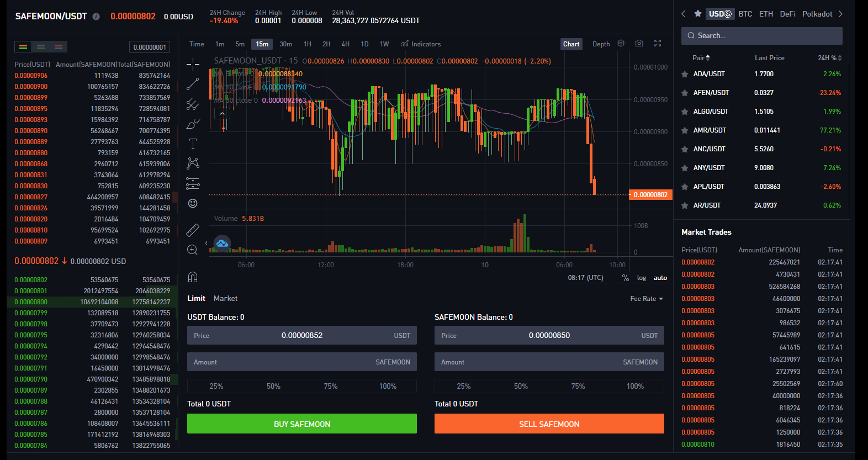Screen dimensions: 868x460
Task: Toggle auto scale on chart
Action: tap(660, 278)
